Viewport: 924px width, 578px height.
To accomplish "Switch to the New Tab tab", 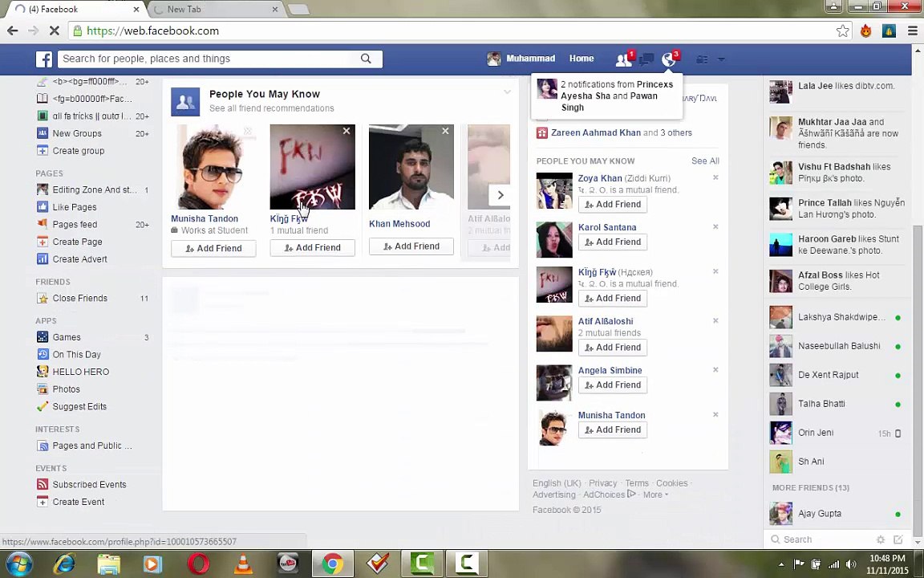I will [215, 10].
